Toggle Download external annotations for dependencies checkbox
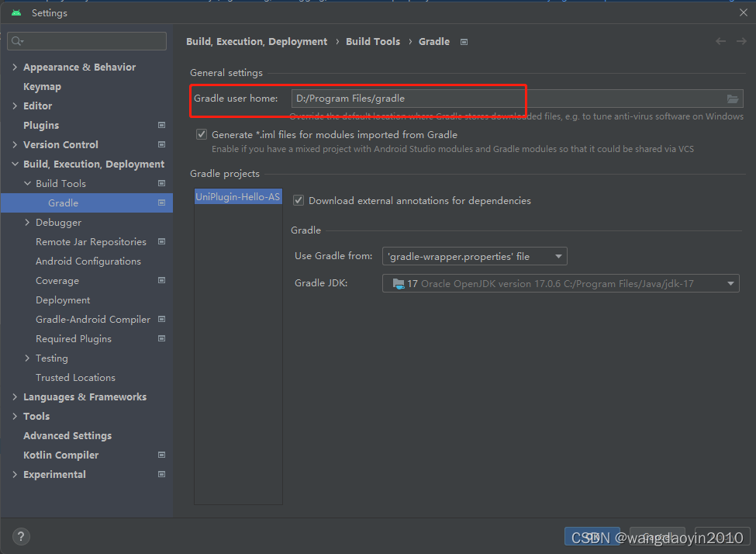Image resolution: width=756 pixels, height=554 pixels. pyautogui.click(x=299, y=200)
